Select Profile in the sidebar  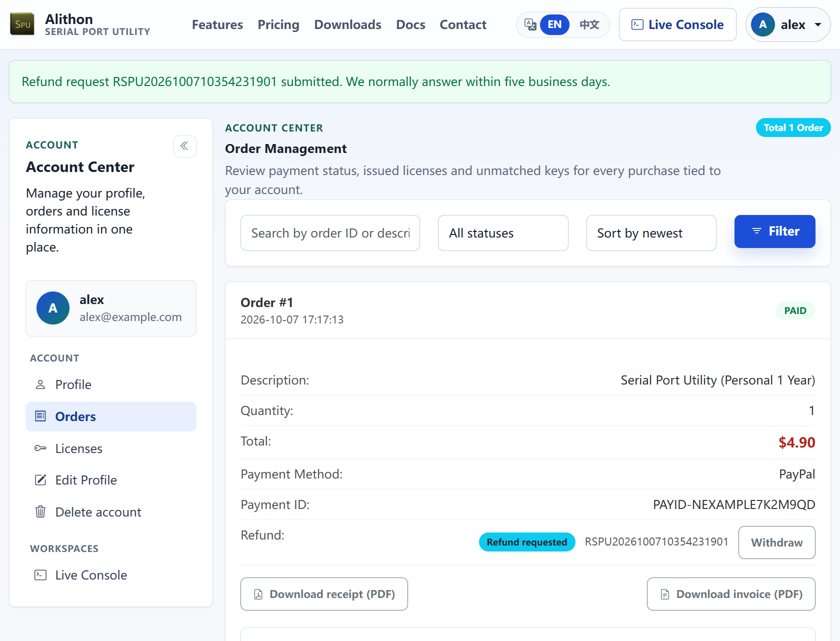(x=111, y=384)
